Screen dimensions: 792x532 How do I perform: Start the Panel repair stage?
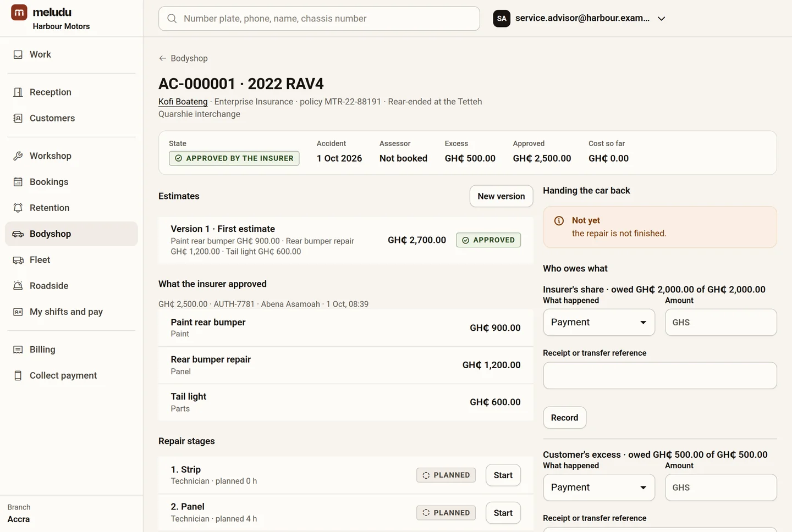pyautogui.click(x=503, y=513)
